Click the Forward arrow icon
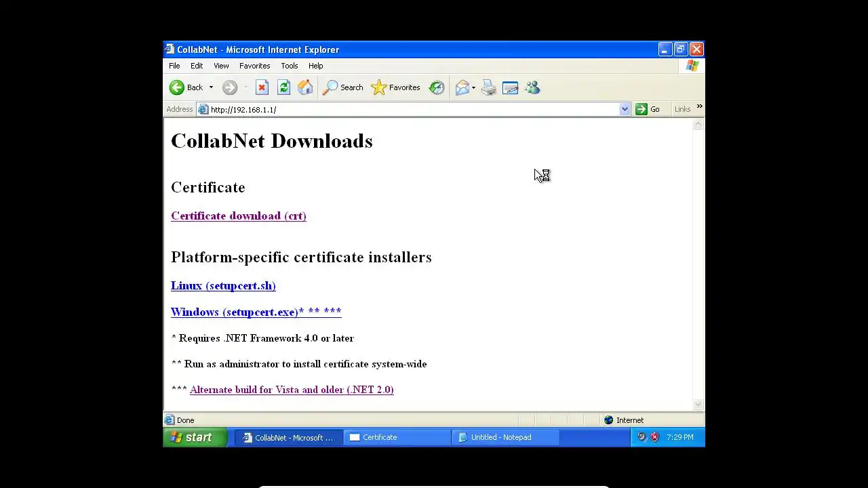Image resolution: width=868 pixels, height=488 pixels. pyautogui.click(x=230, y=87)
